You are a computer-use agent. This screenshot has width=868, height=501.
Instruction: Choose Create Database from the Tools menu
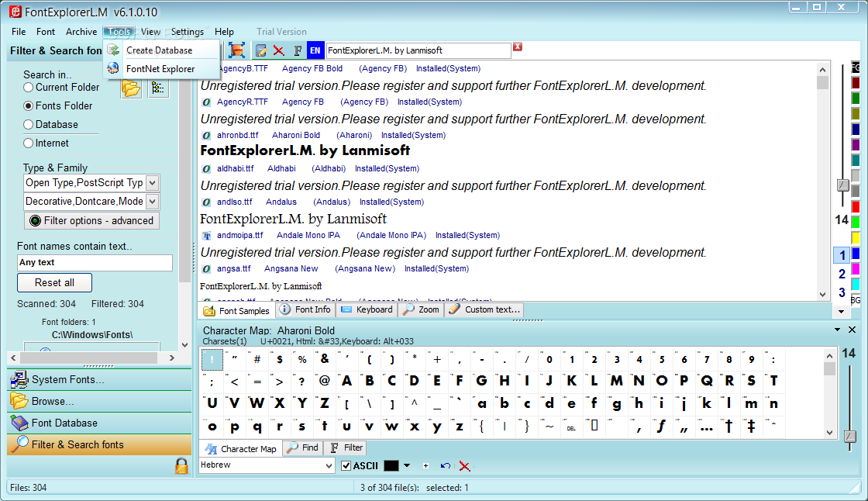160,50
